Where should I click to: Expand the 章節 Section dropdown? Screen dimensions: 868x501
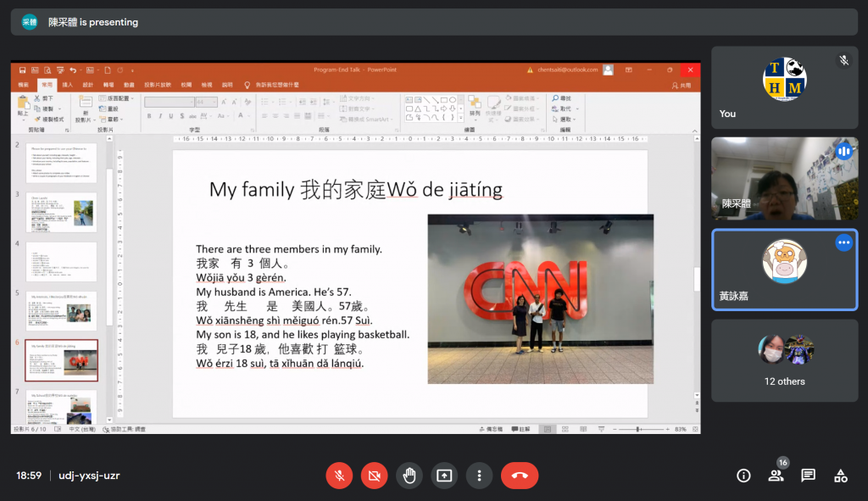pyautogui.click(x=111, y=119)
